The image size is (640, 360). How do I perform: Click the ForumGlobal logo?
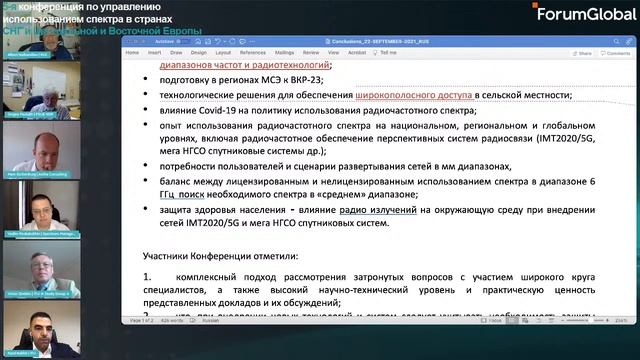[x=584, y=13]
